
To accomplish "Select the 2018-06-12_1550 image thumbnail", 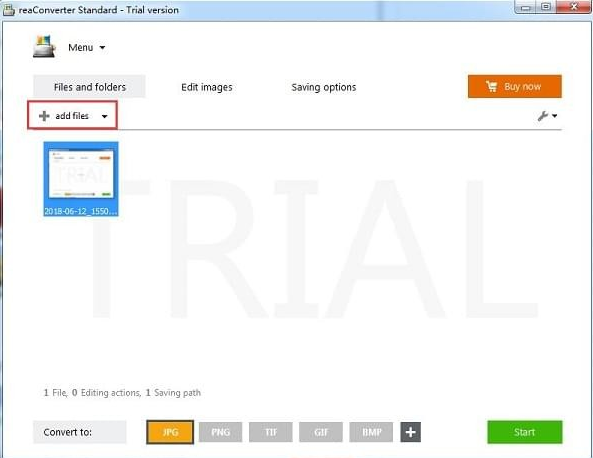I will click(81, 179).
